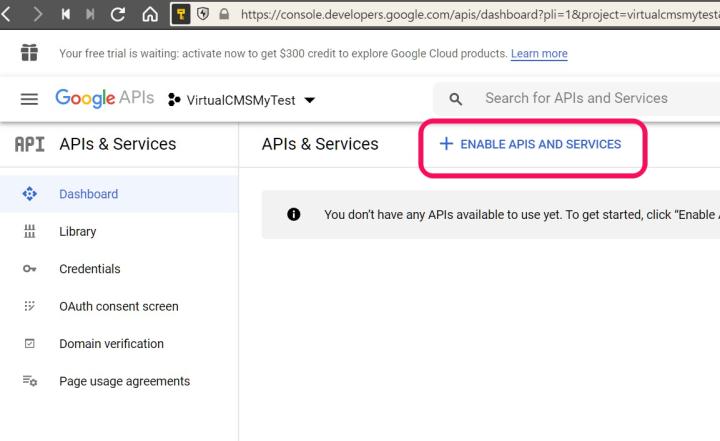The height and width of the screenshot is (441, 720).
Task: Click Enable APIs and Services button
Action: point(531,145)
